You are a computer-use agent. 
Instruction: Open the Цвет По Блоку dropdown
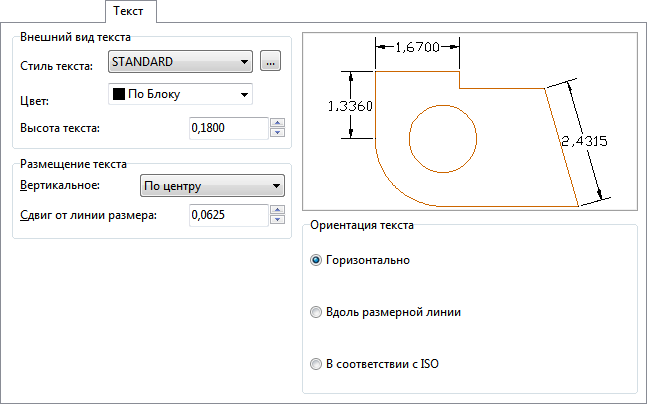[x=179, y=95]
